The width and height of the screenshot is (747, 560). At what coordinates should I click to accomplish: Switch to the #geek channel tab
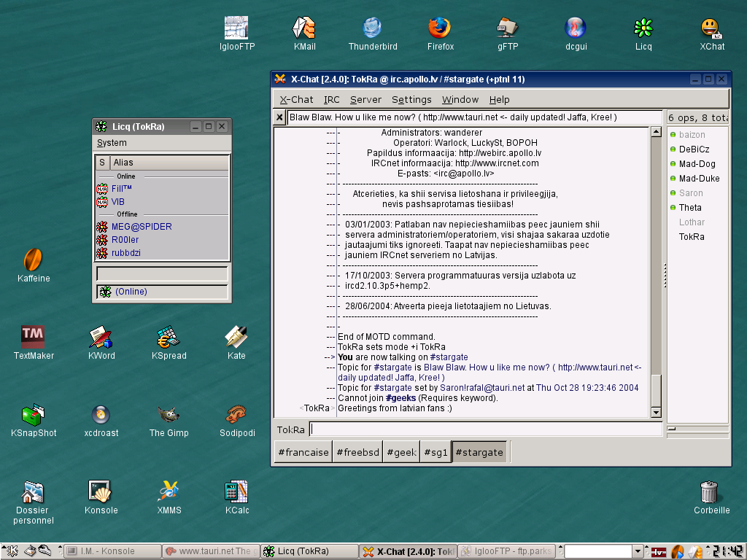402,452
